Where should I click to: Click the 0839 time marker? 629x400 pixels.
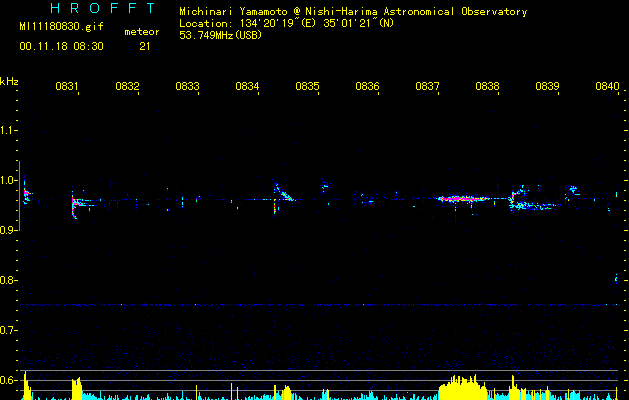(547, 86)
